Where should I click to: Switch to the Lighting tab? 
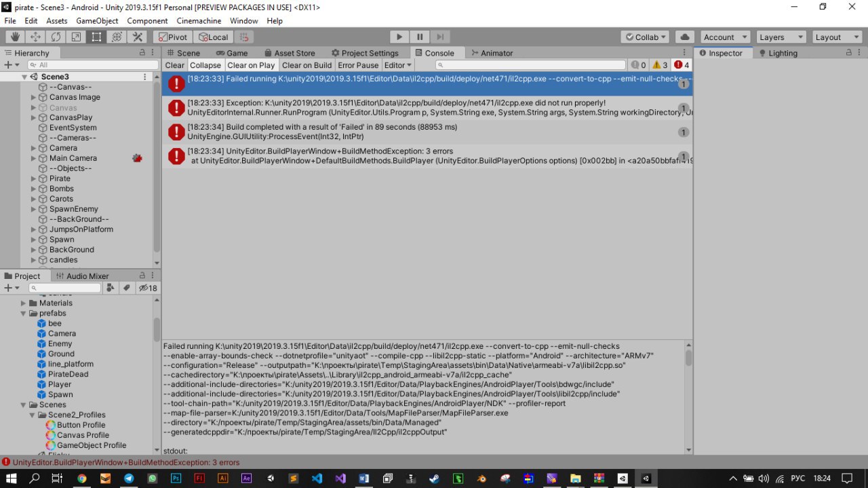[x=778, y=53]
